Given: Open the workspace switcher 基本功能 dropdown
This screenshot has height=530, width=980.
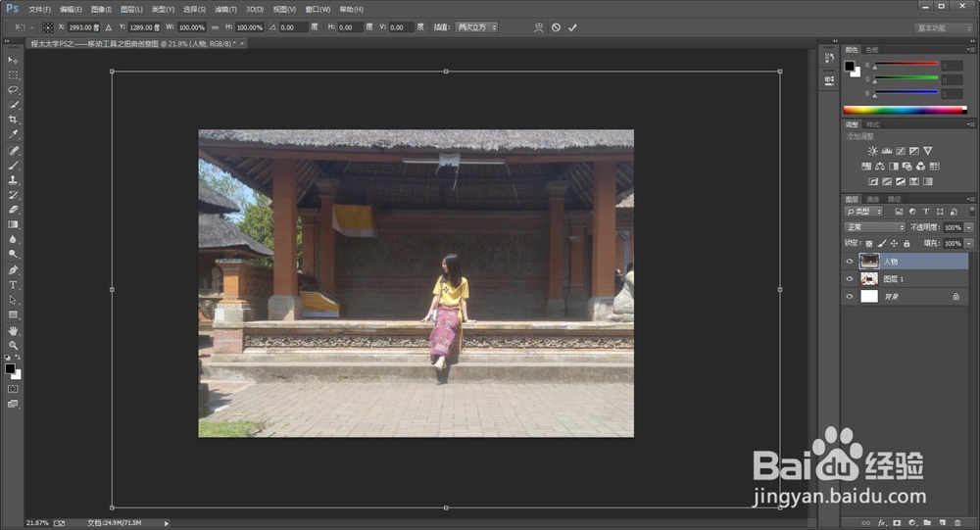Looking at the screenshot, I should (943, 28).
